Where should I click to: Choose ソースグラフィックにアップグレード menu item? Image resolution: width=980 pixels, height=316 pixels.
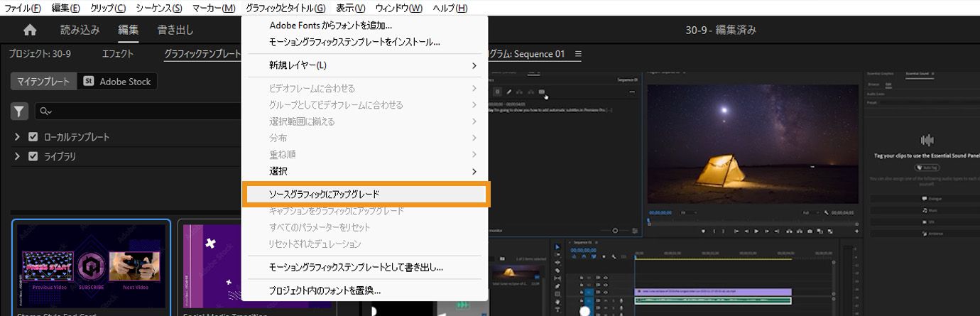tap(364, 193)
